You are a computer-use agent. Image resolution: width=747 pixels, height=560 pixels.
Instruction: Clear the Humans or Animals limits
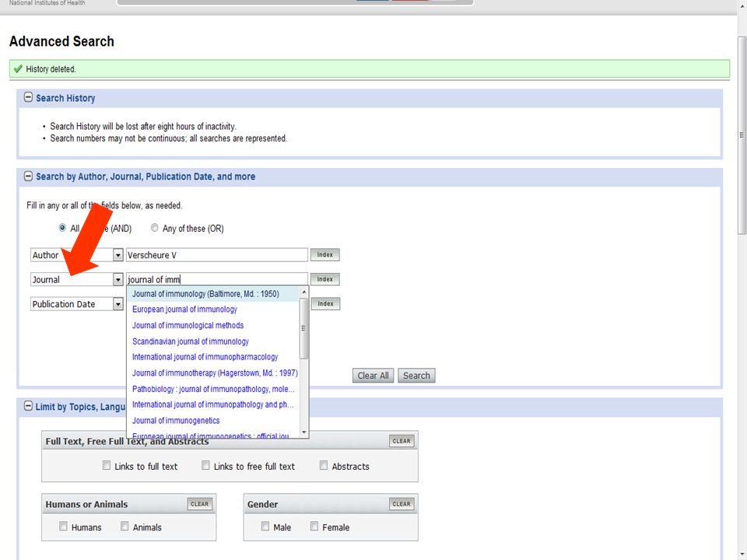tap(199, 504)
